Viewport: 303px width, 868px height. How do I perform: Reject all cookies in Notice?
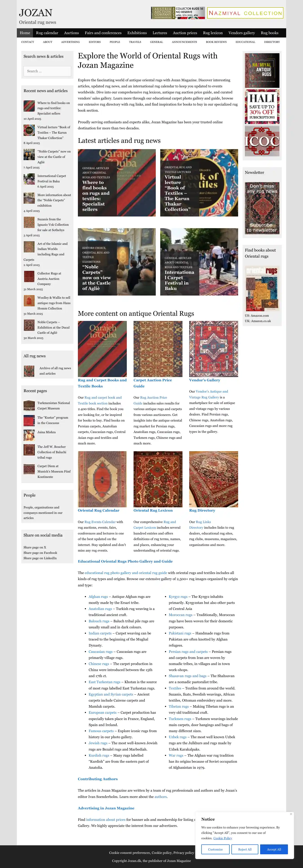coord(245,849)
